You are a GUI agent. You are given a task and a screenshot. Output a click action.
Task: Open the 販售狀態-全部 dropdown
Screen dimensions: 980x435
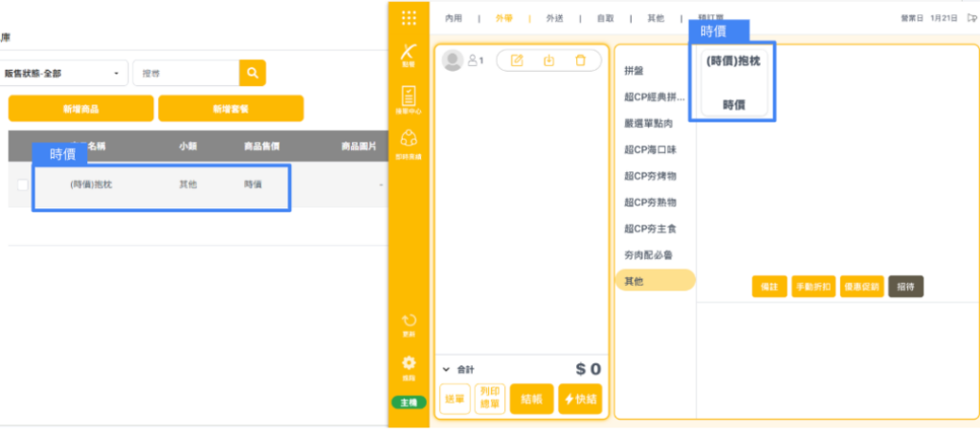coord(64,73)
